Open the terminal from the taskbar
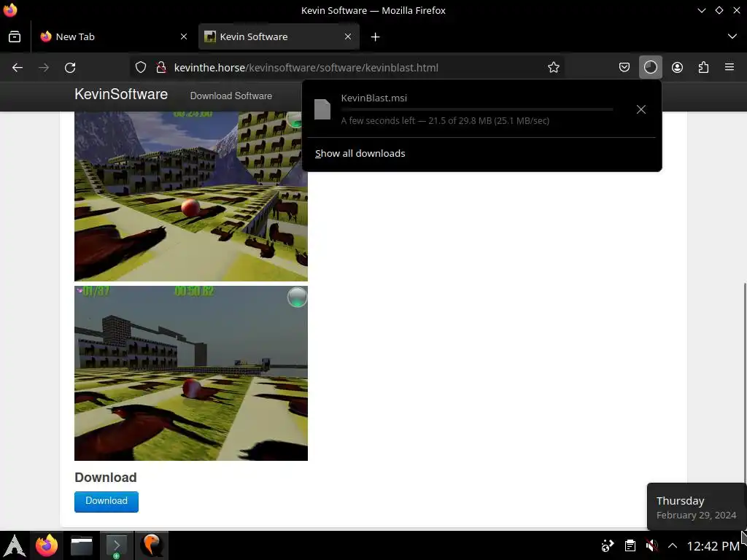Viewport: 747px width, 560px height. point(116,545)
